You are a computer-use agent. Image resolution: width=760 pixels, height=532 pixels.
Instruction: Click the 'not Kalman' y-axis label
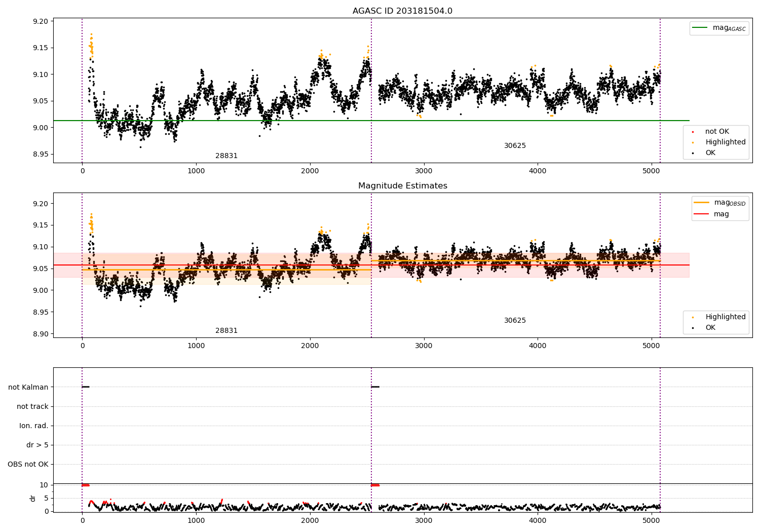click(28, 387)
